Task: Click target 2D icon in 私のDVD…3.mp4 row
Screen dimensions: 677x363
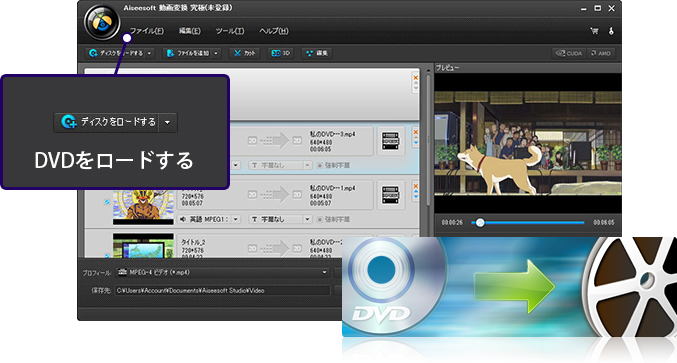Action: point(297,141)
